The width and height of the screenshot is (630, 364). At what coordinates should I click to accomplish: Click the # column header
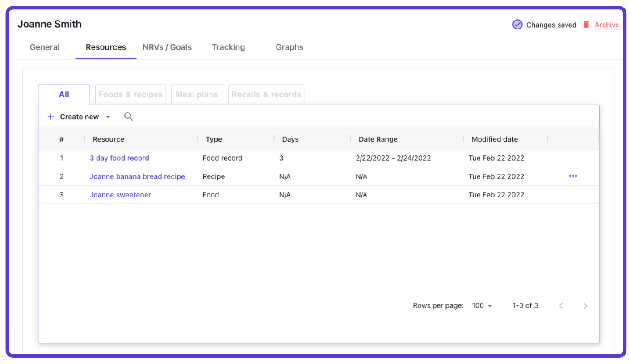tap(62, 139)
